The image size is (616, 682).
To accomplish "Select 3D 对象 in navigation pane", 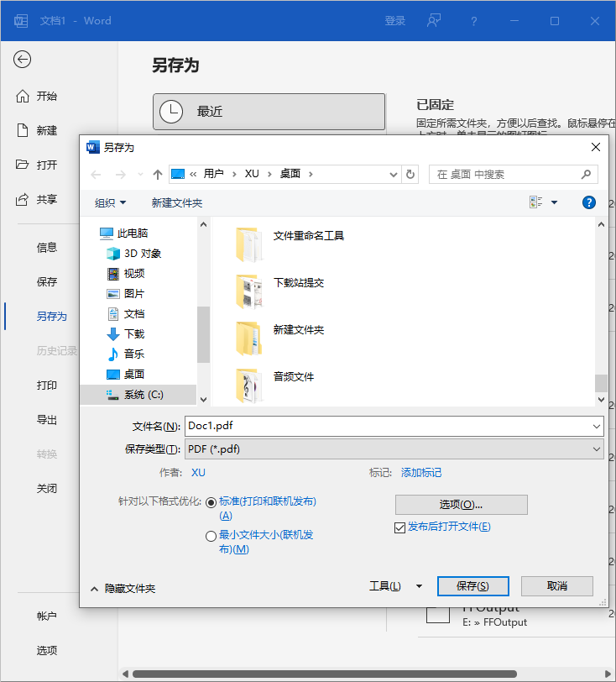I will tap(134, 253).
